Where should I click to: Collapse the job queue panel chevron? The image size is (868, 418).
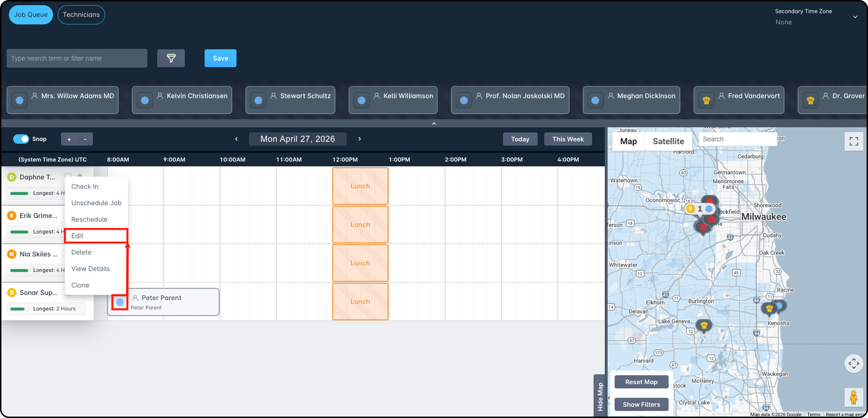pos(434,124)
